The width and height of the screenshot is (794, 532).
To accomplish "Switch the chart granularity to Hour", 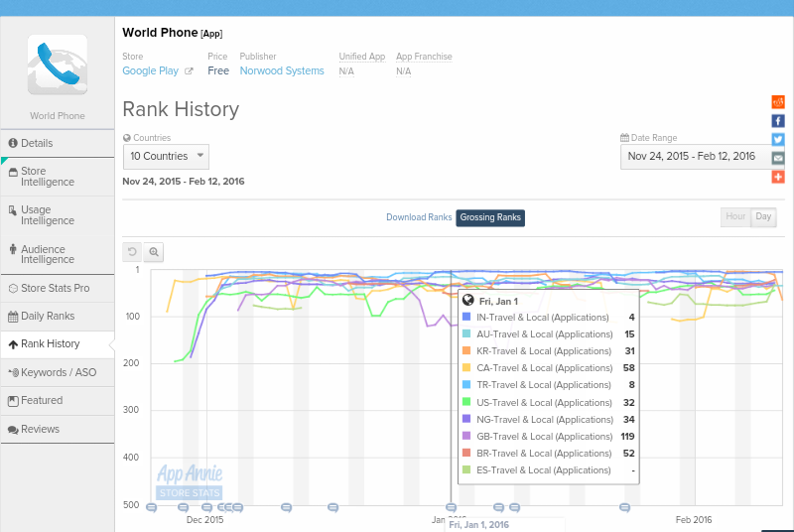I will click(x=735, y=216).
